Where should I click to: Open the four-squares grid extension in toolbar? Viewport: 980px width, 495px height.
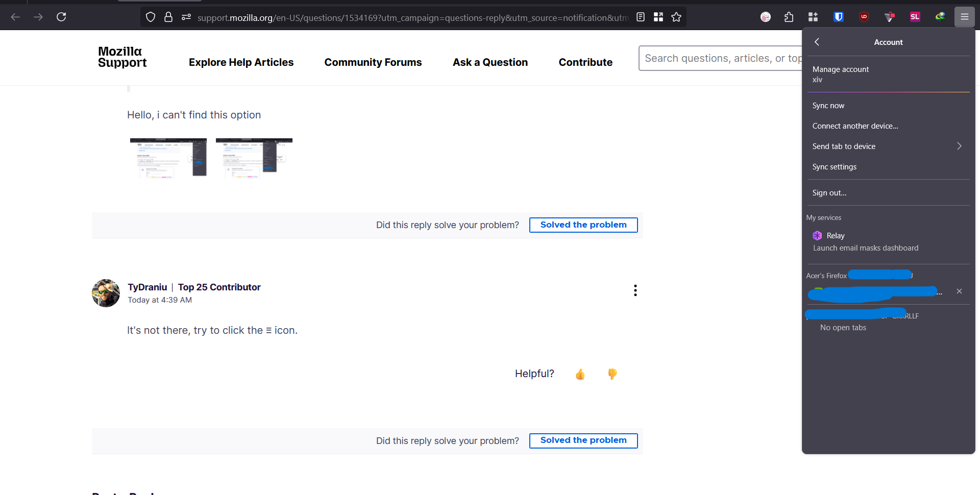[813, 17]
